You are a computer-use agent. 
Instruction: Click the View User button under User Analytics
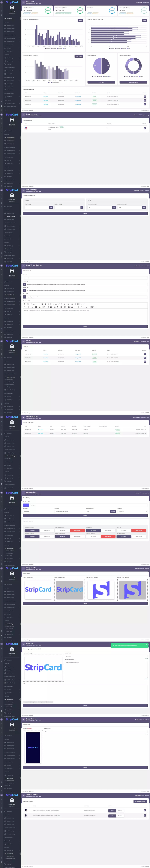(x=101, y=82)
